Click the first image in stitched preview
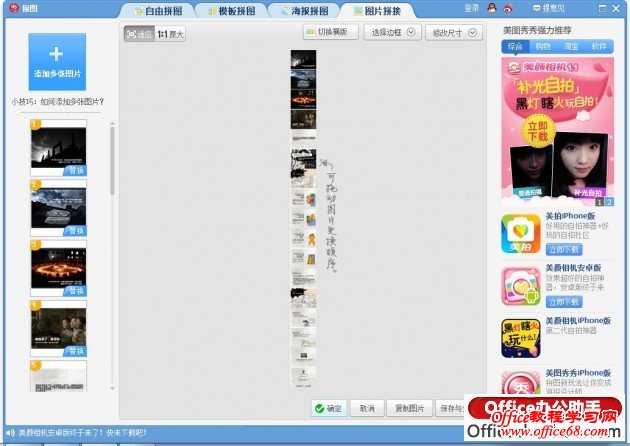 (303, 59)
